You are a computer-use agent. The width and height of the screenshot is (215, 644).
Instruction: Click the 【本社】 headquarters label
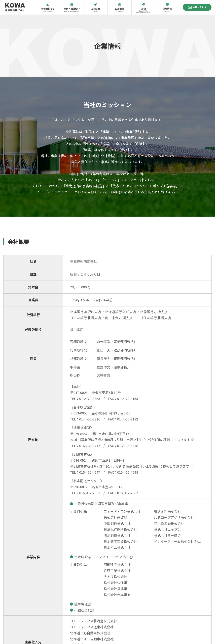77,387
